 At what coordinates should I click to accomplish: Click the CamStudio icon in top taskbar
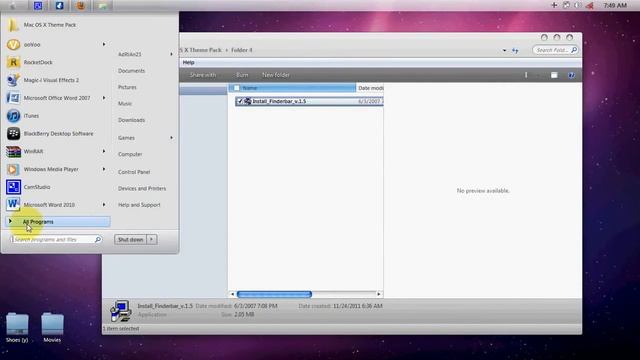38,5
